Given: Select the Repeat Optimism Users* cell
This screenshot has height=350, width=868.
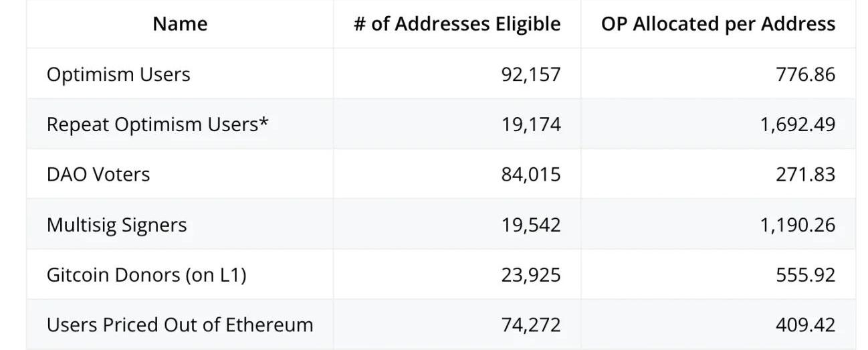Looking at the screenshot, I should [158, 124].
